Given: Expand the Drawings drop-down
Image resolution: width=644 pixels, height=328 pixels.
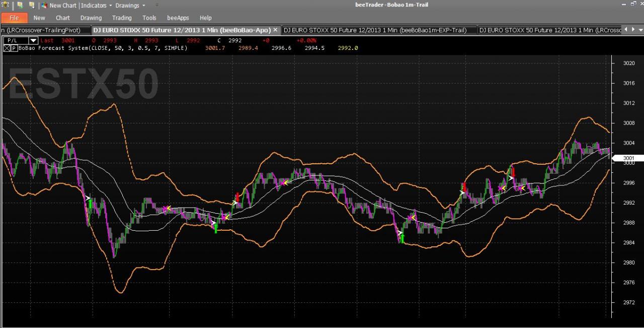Looking at the screenshot, I should click(x=130, y=6).
